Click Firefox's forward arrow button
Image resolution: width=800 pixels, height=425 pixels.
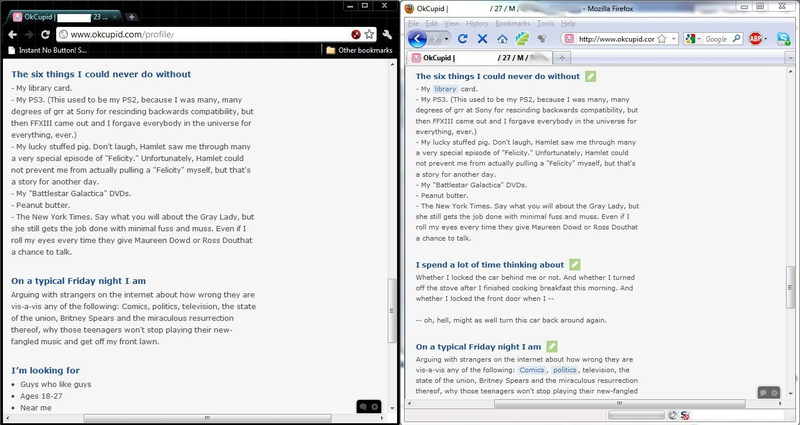[434, 39]
